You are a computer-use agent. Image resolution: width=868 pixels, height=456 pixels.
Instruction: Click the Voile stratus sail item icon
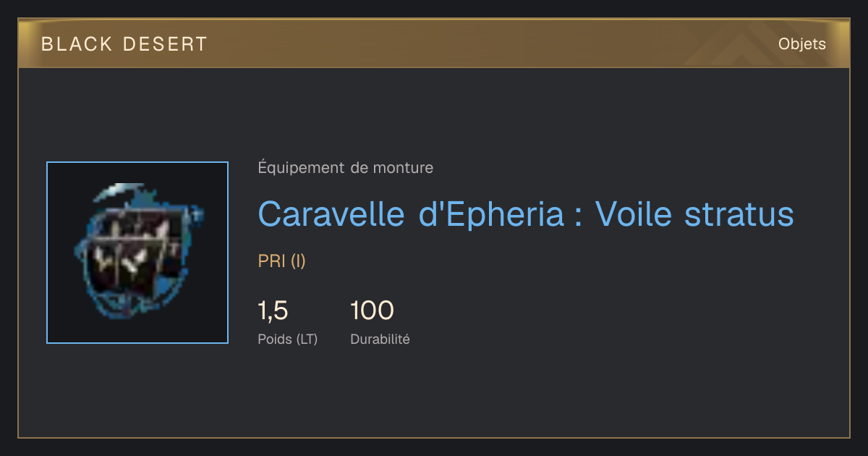(137, 252)
